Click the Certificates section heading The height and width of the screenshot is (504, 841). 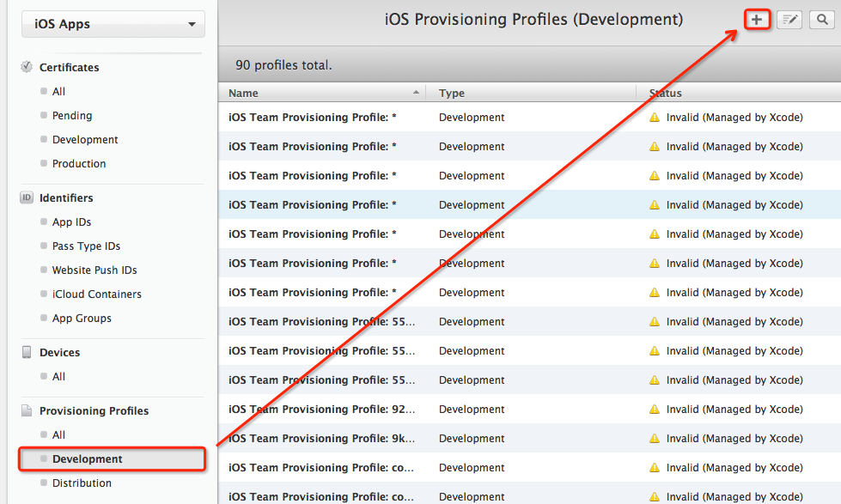tap(70, 68)
